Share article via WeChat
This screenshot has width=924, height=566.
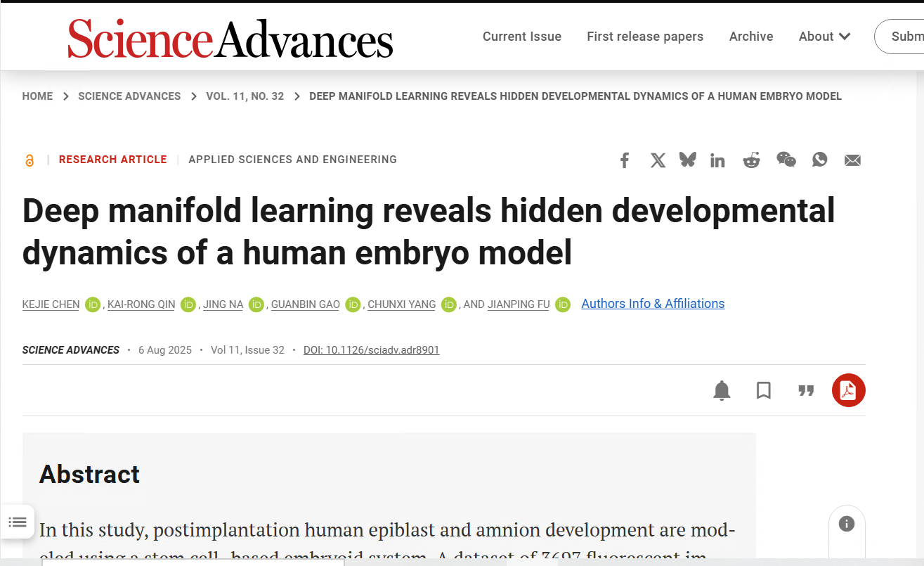(786, 160)
